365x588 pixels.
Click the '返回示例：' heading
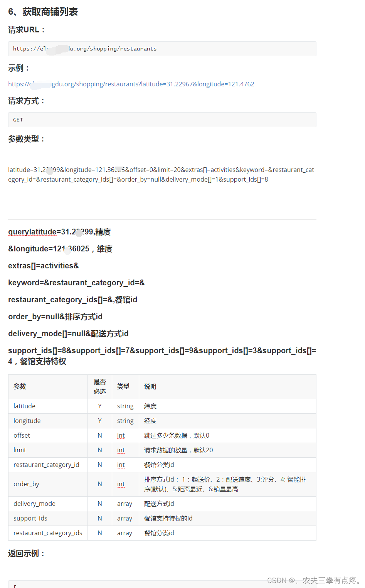27,553
